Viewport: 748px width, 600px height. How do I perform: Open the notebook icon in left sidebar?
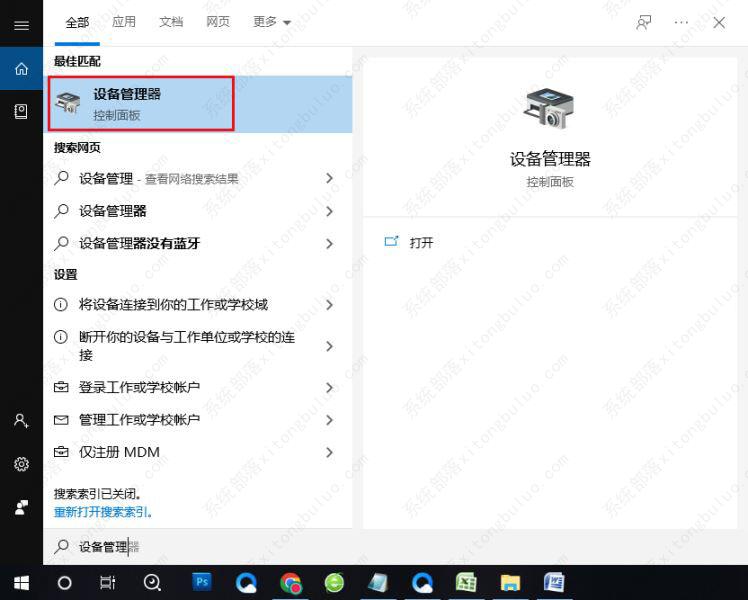point(21,111)
